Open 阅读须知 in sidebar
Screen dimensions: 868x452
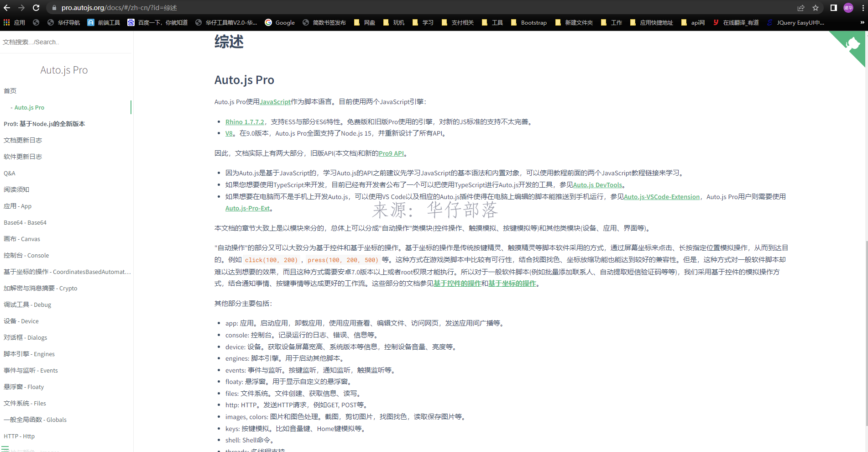coord(16,189)
